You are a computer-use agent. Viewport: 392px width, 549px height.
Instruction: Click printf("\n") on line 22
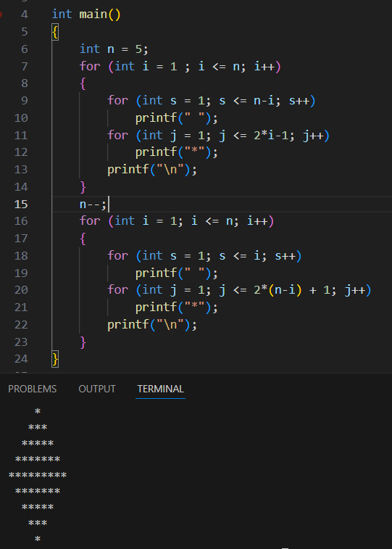(x=152, y=325)
